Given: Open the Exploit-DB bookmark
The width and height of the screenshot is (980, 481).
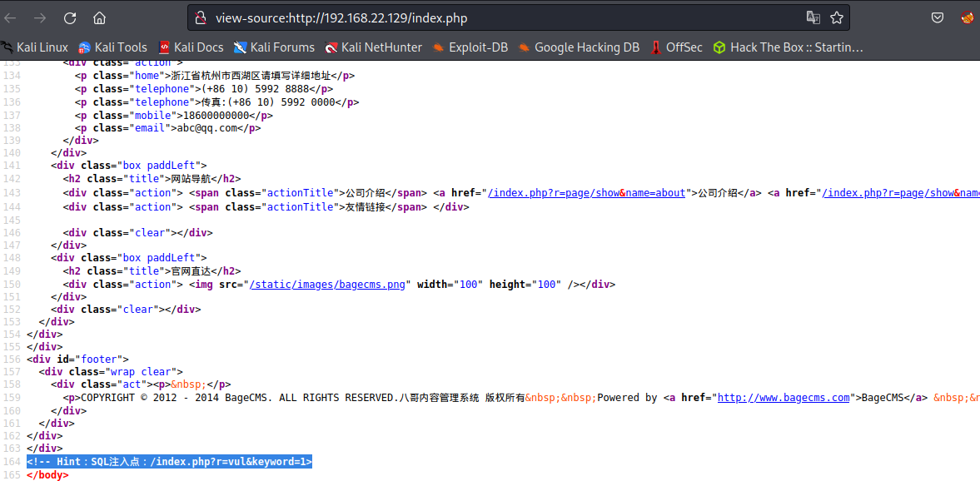Looking at the screenshot, I should 470,47.
